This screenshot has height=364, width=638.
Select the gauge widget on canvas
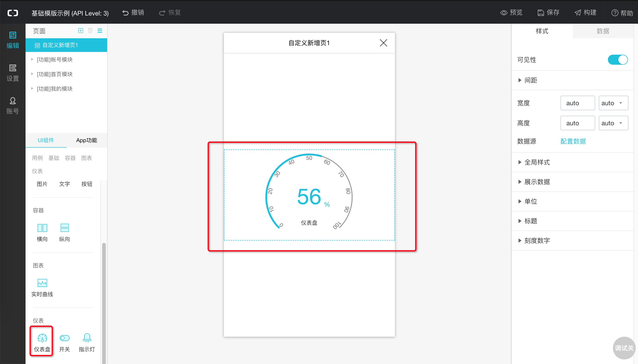click(309, 195)
